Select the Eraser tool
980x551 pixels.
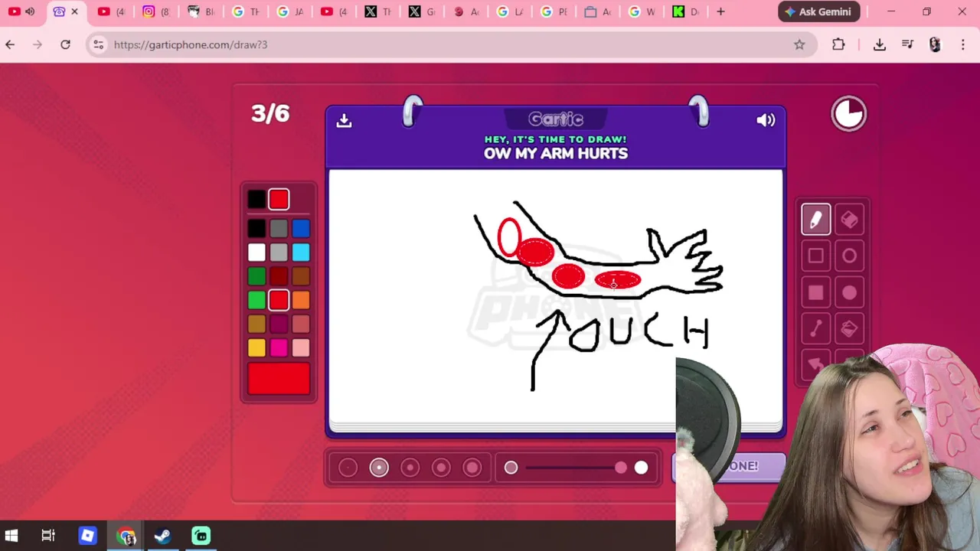[849, 220]
